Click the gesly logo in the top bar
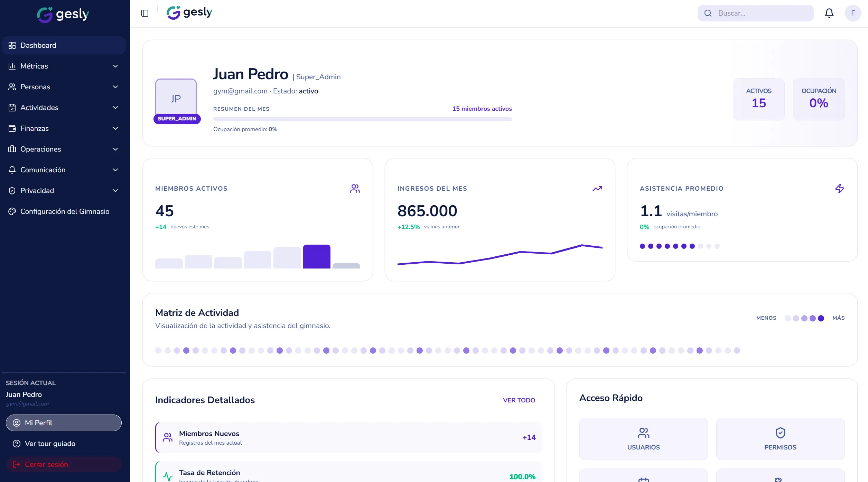 [189, 13]
